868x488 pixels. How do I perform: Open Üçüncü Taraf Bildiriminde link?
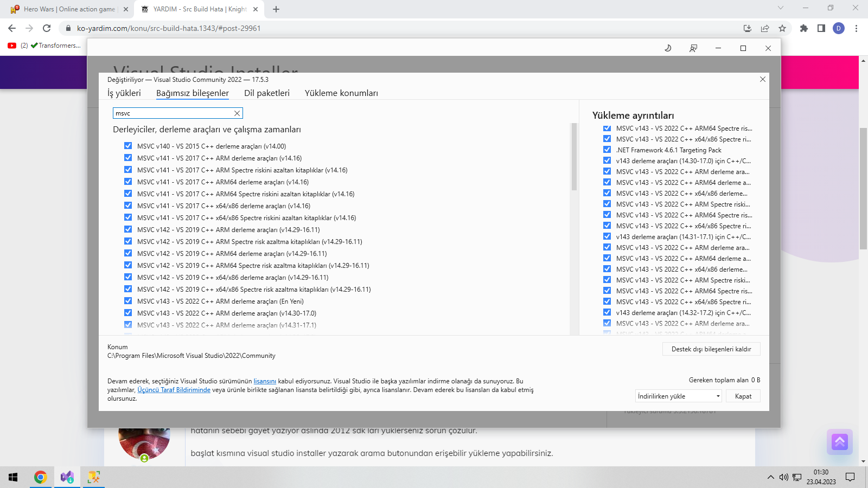tap(174, 390)
